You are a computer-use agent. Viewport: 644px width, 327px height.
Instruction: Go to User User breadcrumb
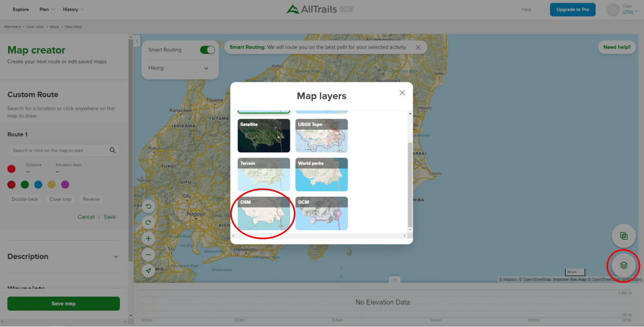35,26
